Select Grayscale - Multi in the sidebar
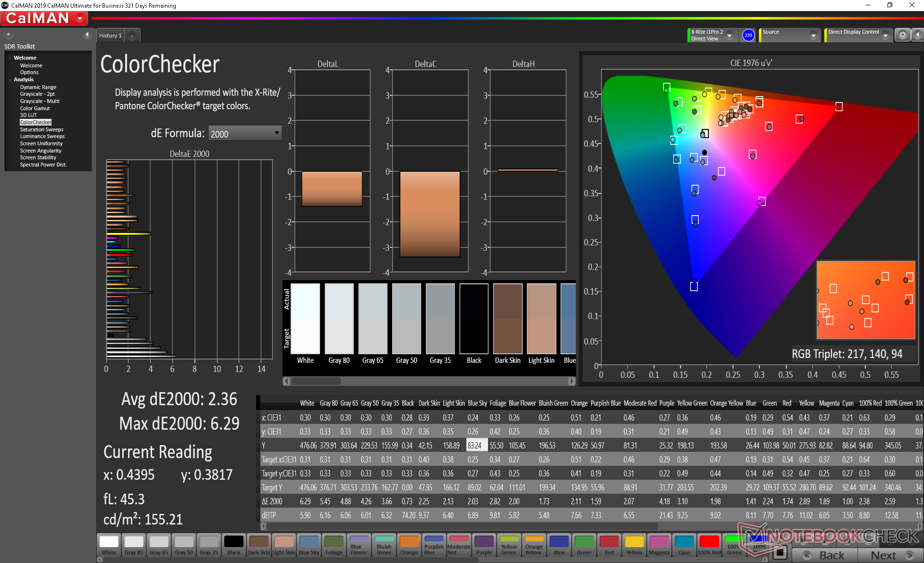This screenshot has width=924, height=563. (39, 101)
